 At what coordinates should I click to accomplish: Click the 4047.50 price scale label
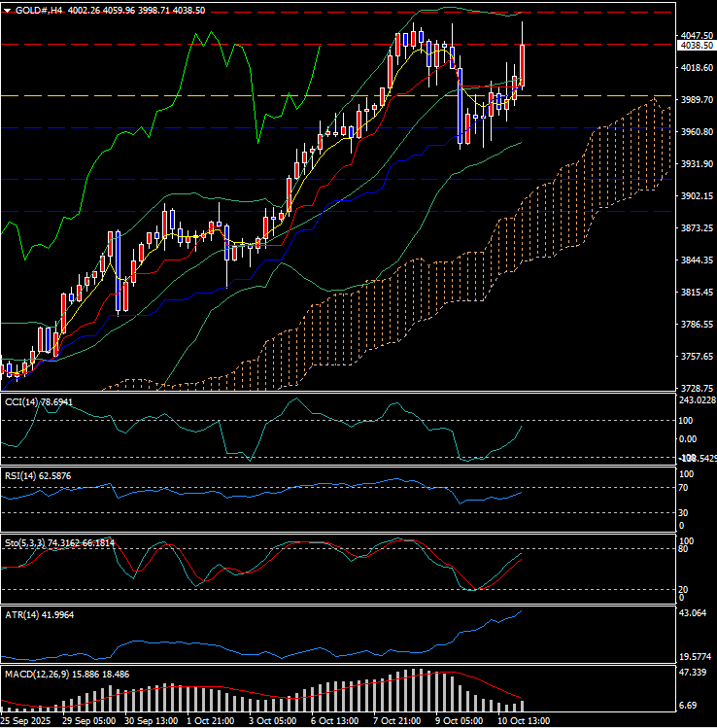coord(696,35)
